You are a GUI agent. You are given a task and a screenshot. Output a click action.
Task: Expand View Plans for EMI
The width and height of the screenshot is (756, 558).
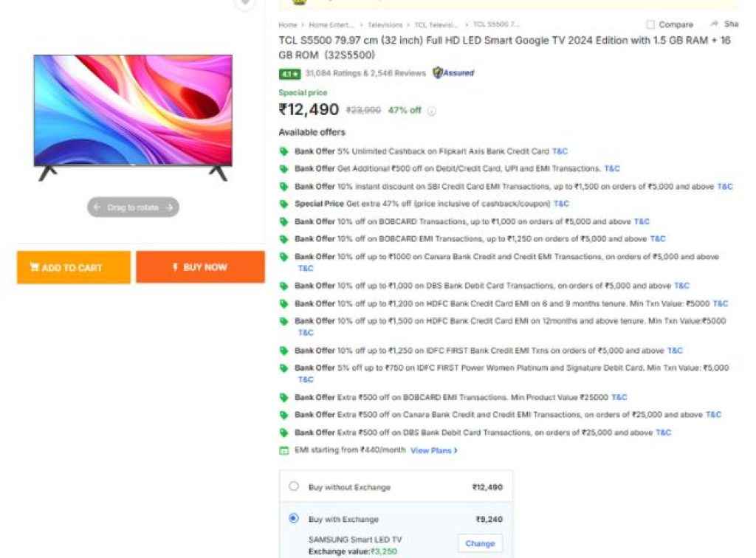433,450
